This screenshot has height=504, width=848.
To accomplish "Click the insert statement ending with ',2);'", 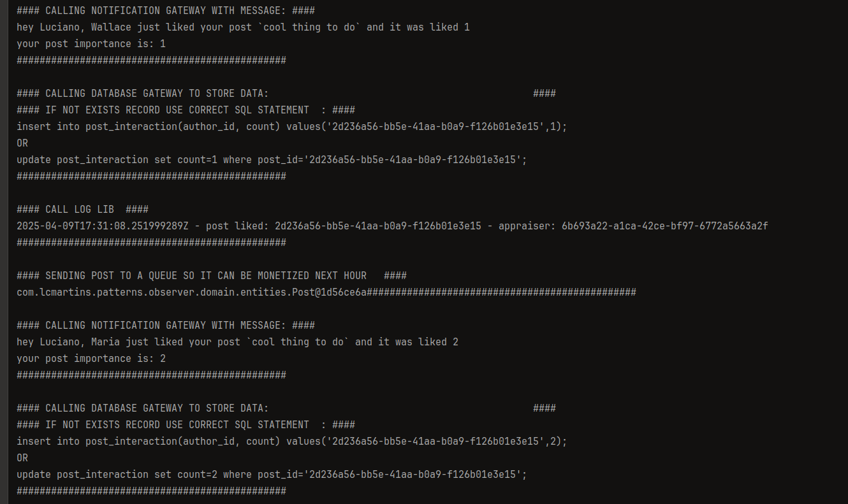I will (x=291, y=442).
